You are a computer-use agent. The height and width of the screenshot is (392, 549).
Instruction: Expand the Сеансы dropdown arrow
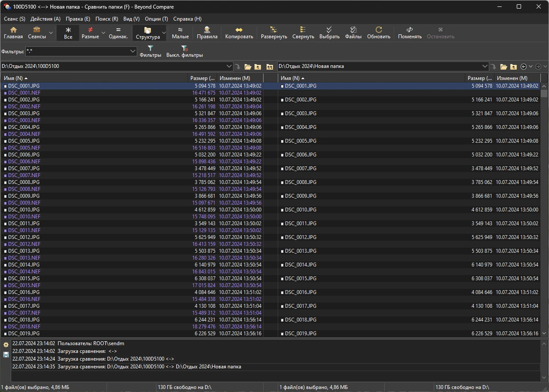pos(51,33)
